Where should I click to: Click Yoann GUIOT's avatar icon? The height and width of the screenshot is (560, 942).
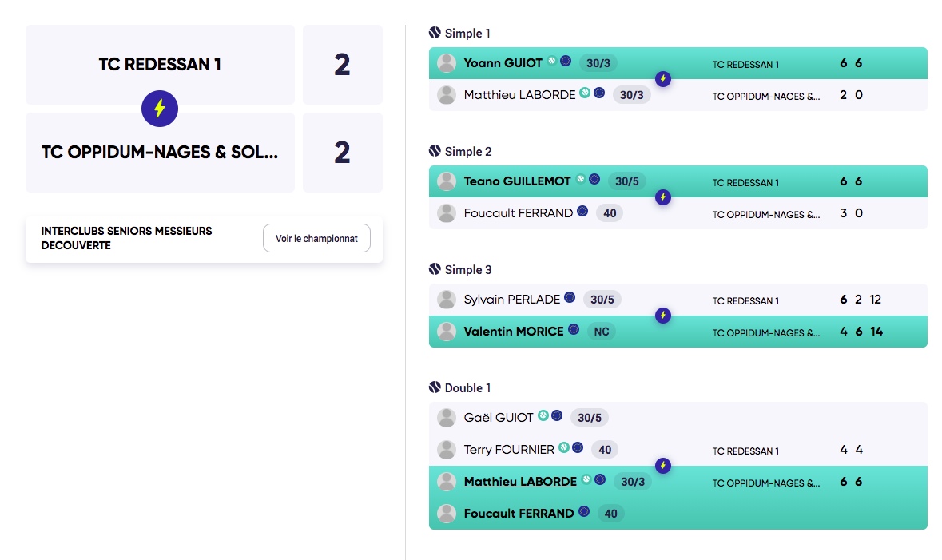pyautogui.click(x=447, y=63)
